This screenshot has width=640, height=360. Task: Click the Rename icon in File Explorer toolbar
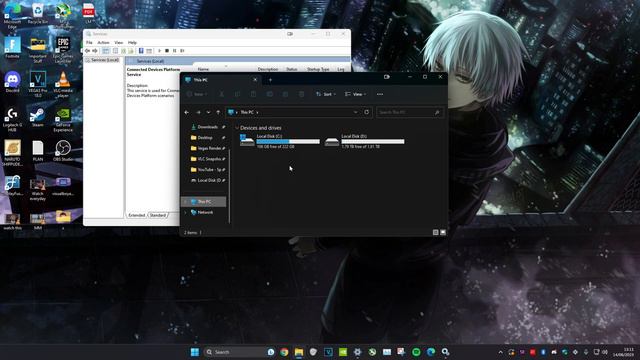(x=269, y=94)
